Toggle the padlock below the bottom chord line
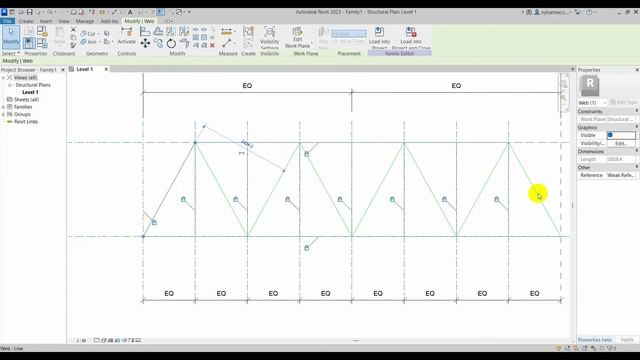 coord(307,248)
